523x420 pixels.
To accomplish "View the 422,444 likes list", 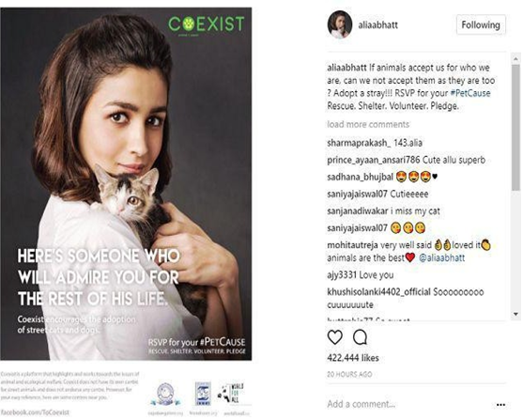I will tap(353, 358).
